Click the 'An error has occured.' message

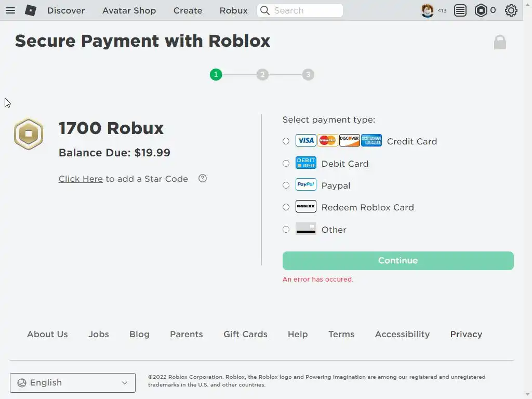click(318, 279)
